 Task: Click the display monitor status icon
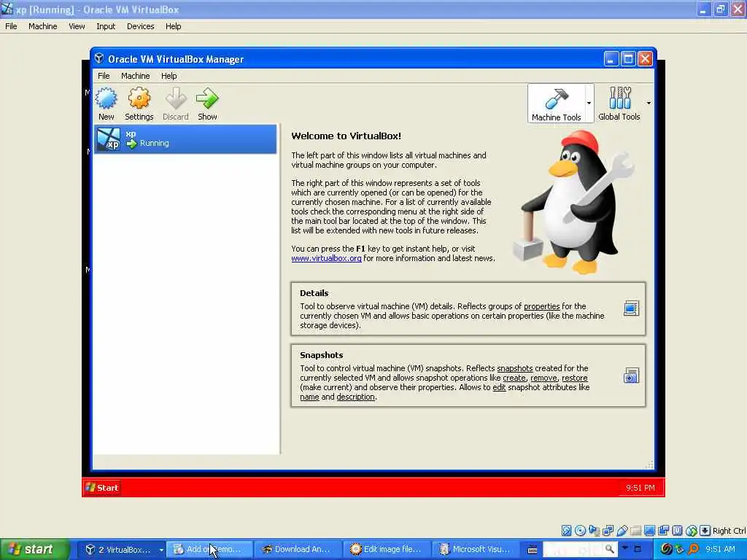(649, 531)
